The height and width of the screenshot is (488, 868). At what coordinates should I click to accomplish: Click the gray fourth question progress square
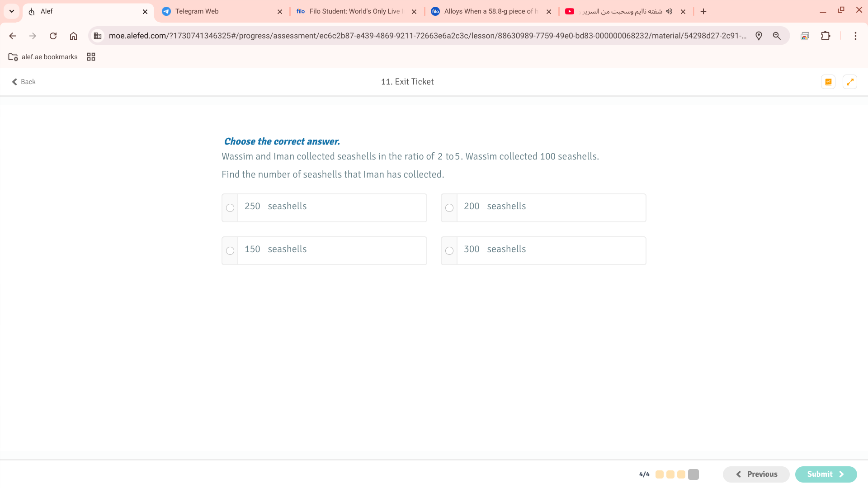(x=693, y=474)
